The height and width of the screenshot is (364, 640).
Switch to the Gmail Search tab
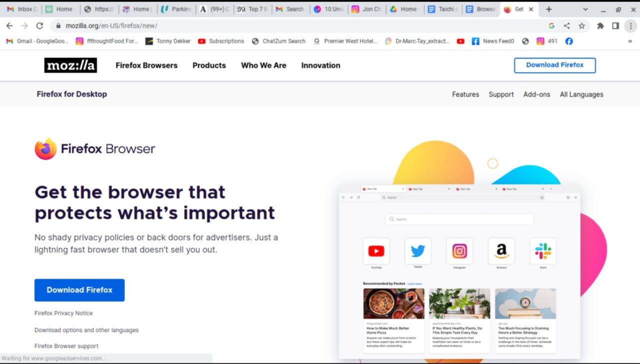tap(290, 9)
